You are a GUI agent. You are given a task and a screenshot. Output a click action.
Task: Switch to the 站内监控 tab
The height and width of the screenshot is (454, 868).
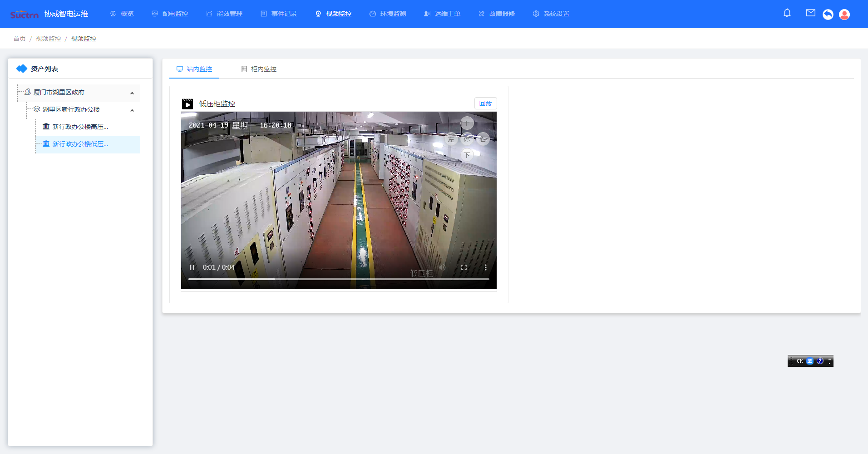point(194,69)
